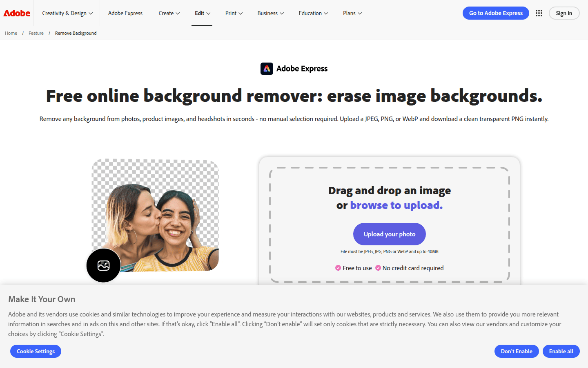
Task: Expand the Create dropdown
Action: pos(169,13)
